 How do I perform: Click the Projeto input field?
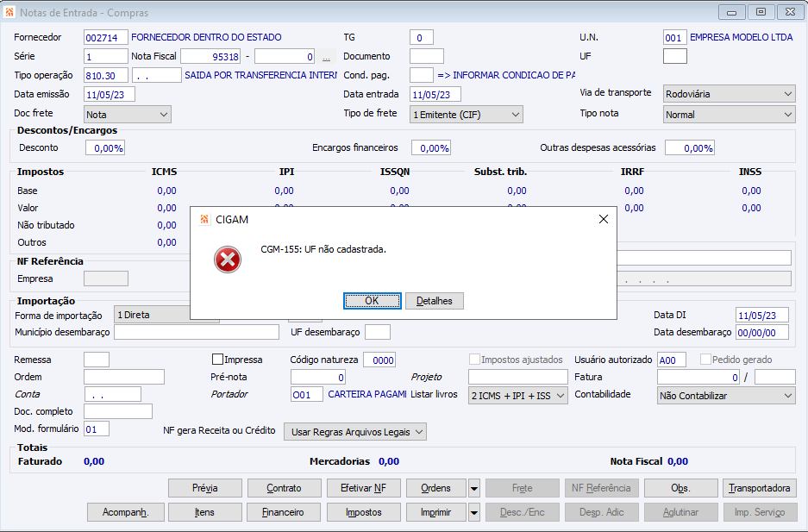tap(518, 377)
